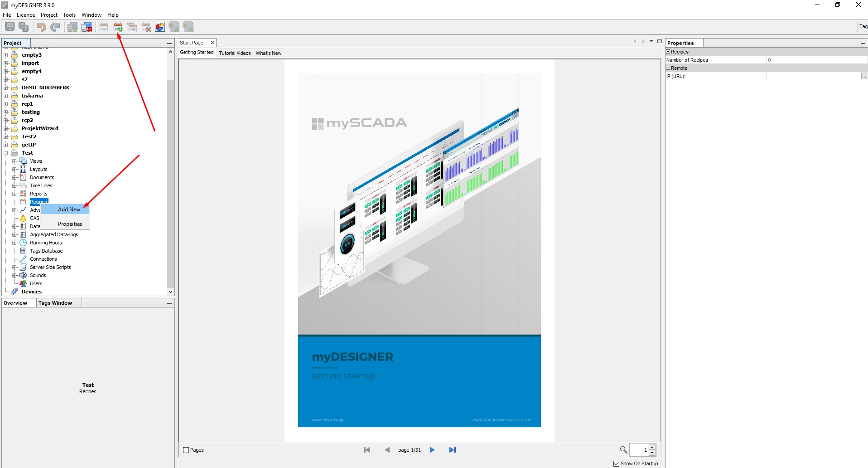This screenshot has width=868, height=468.
Task: Click the IP (URL) browse button
Action: [864, 76]
